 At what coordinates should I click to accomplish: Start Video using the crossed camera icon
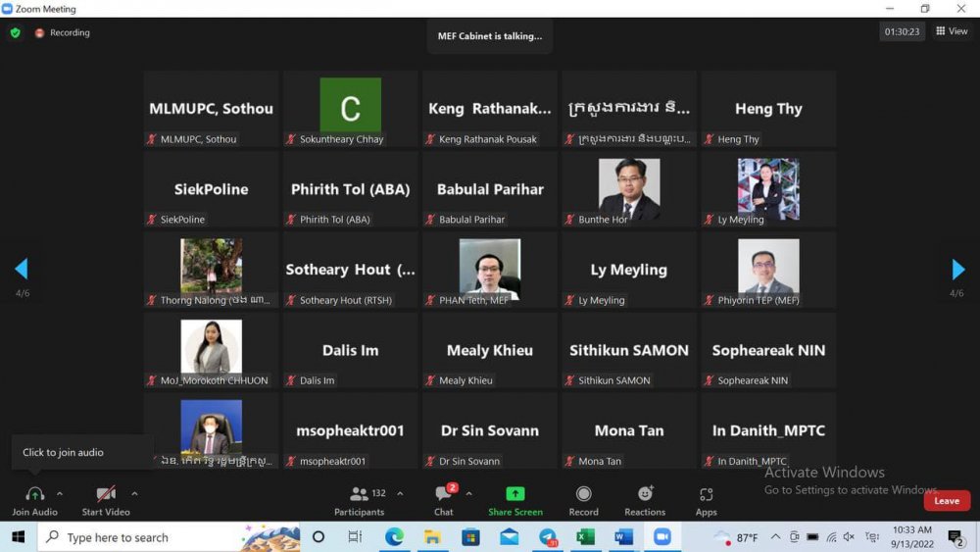tap(106, 494)
